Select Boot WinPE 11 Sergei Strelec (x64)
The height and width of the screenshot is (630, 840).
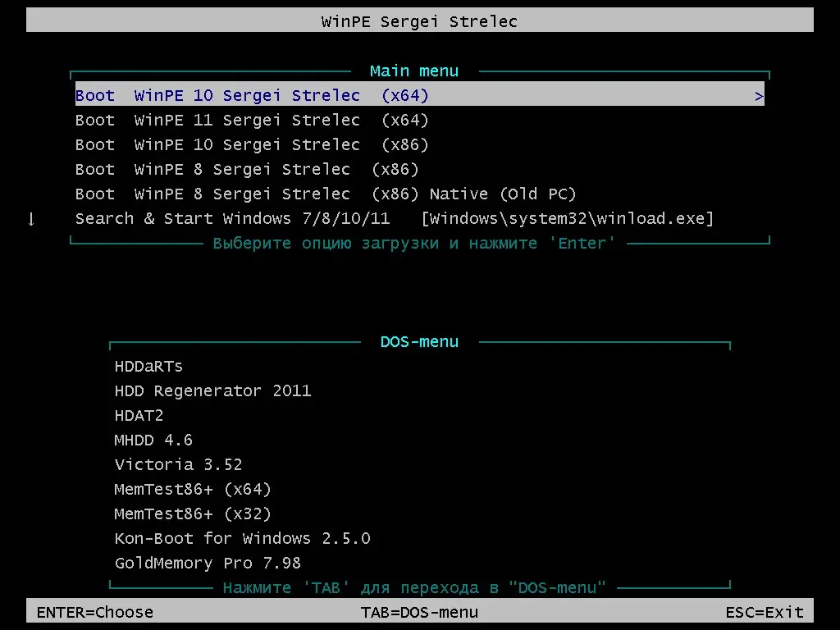coord(246,120)
